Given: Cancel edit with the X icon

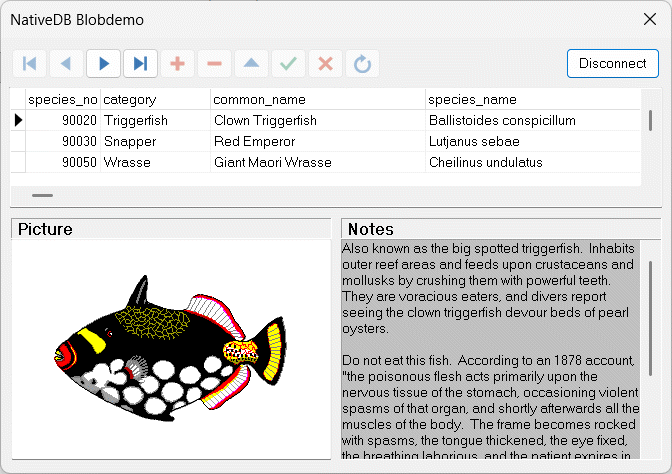Looking at the screenshot, I should tap(325, 63).
